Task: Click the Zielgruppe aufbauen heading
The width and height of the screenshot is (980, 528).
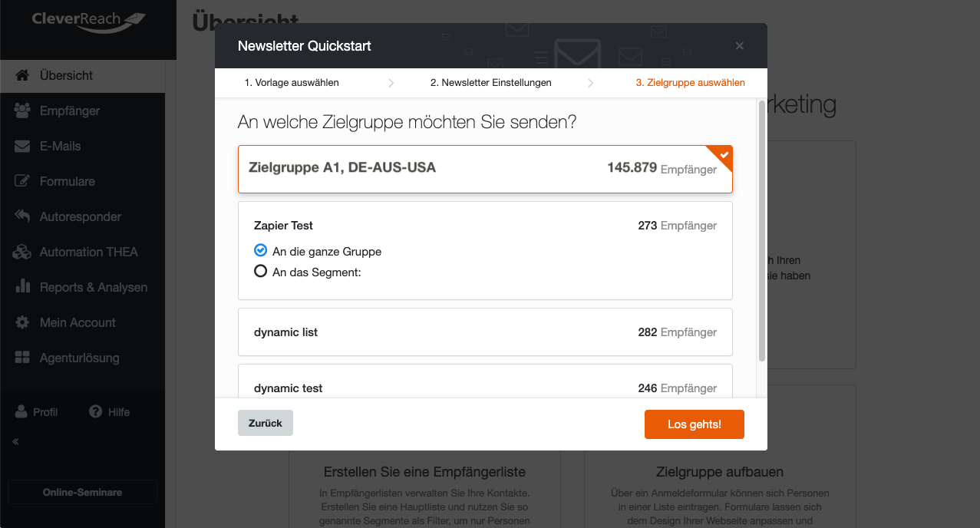Action: [720, 471]
